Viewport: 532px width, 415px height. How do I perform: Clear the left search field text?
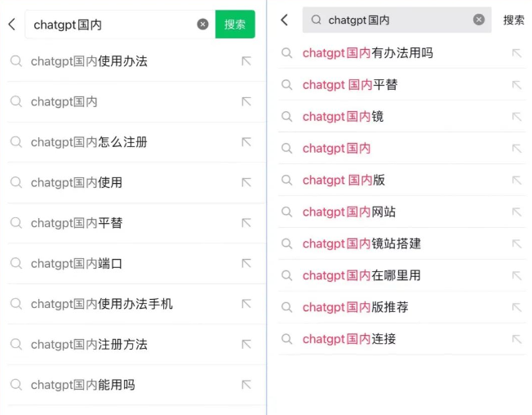(x=203, y=25)
